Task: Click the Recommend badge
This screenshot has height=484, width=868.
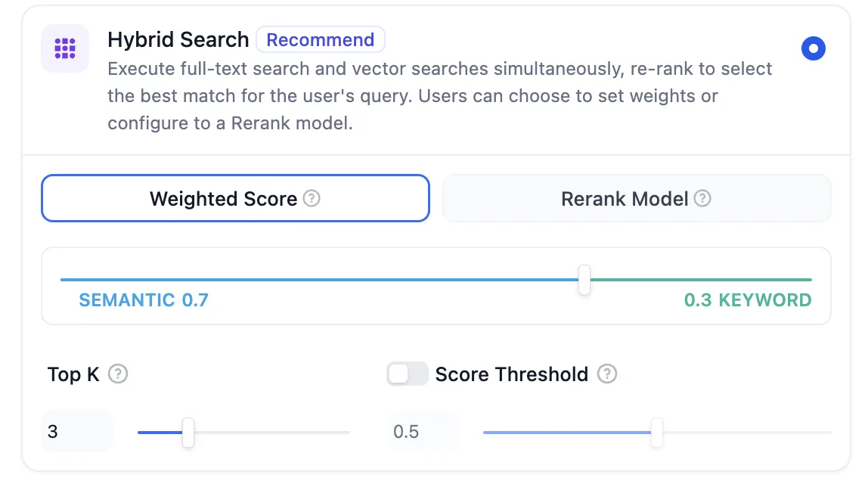Action: [321, 39]
